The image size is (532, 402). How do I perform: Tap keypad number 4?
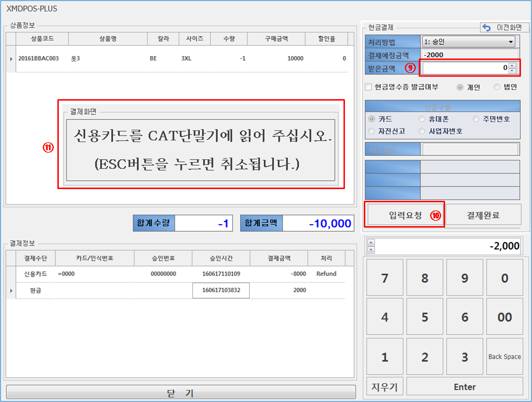pyautogui.click(x=385, y=317)
